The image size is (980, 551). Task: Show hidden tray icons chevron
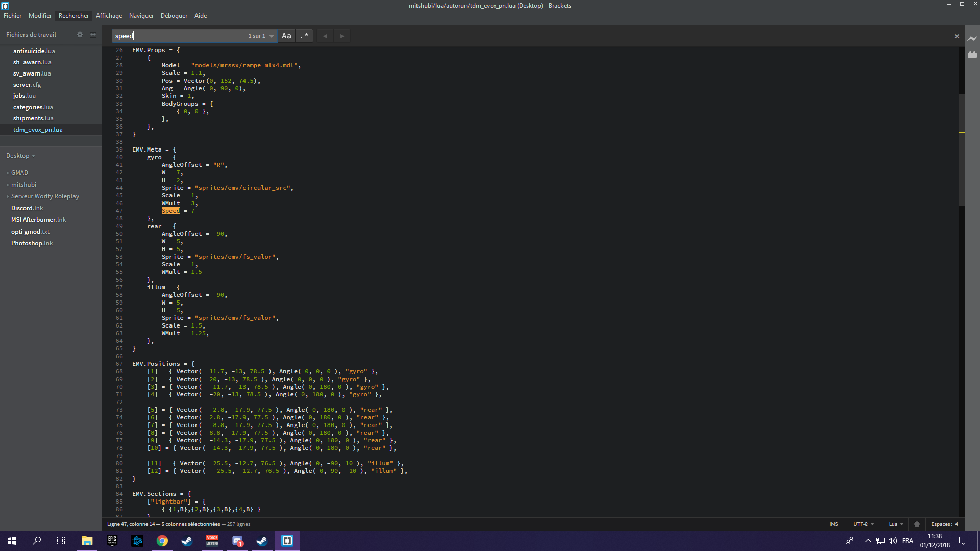point(868,541)
